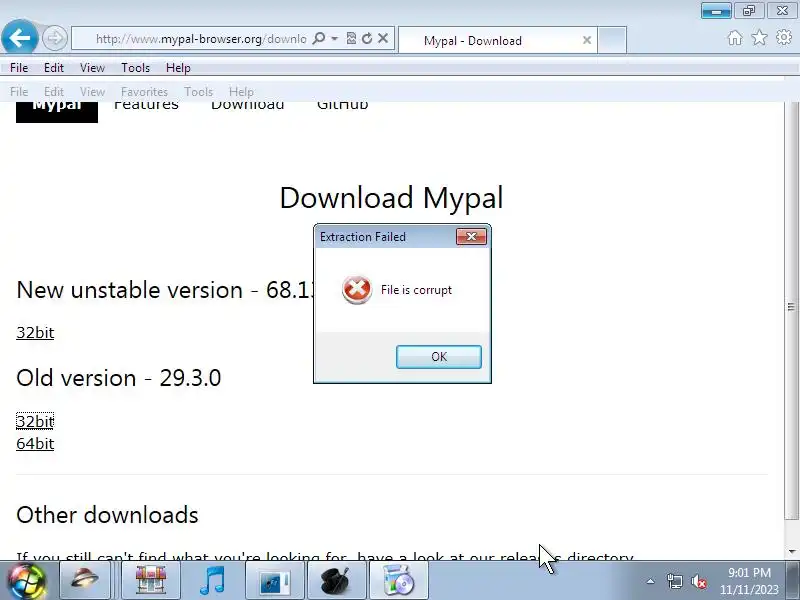Click the Old version - 29.3.0 heading
The width and height of the screenshot is (800, 600).
click(x=118, y=378)
